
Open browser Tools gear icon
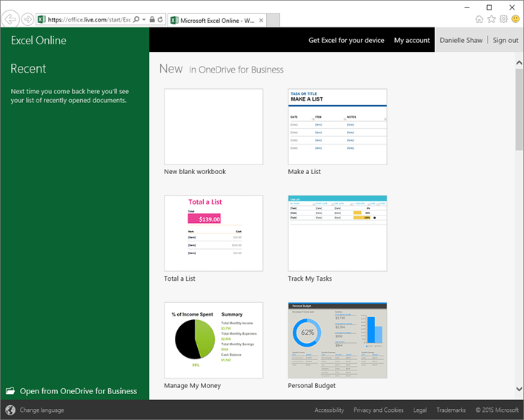503,19
